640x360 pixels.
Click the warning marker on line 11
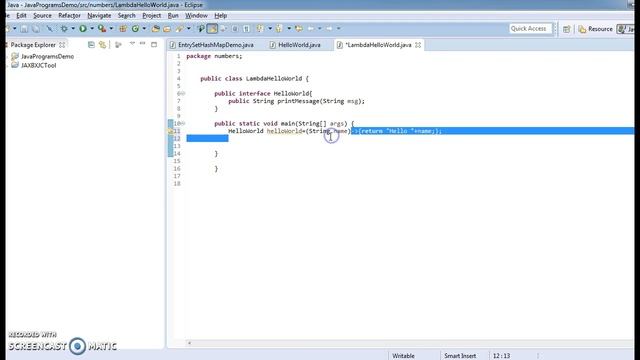[171, 131]
